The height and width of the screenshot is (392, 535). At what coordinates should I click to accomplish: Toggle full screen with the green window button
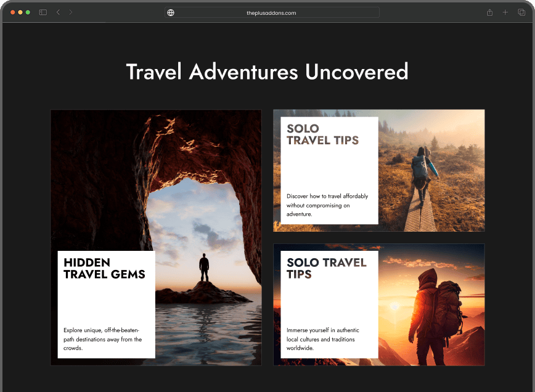[x=28, y=11]
